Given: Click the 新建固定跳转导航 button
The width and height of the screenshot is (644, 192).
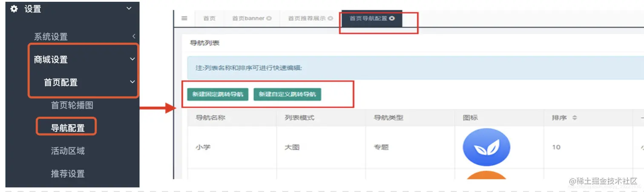Looking at the screenshot, I should (218, 94).
